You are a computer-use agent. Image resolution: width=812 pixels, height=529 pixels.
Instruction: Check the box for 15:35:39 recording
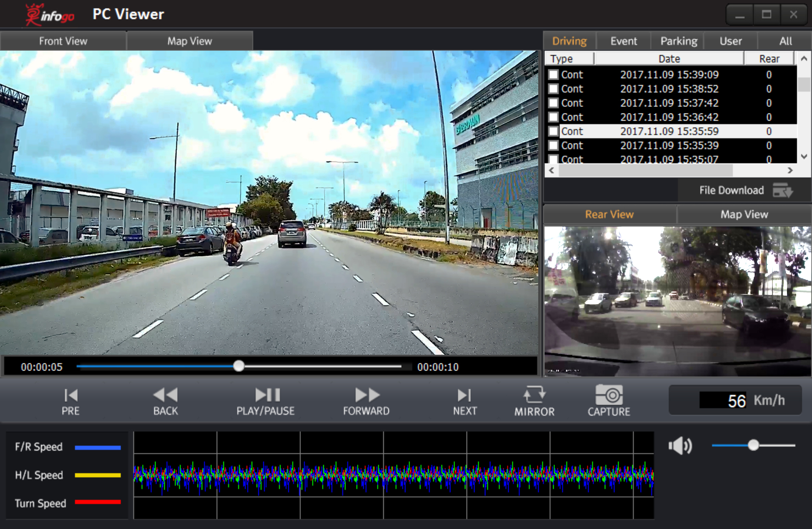coord(554,145)
